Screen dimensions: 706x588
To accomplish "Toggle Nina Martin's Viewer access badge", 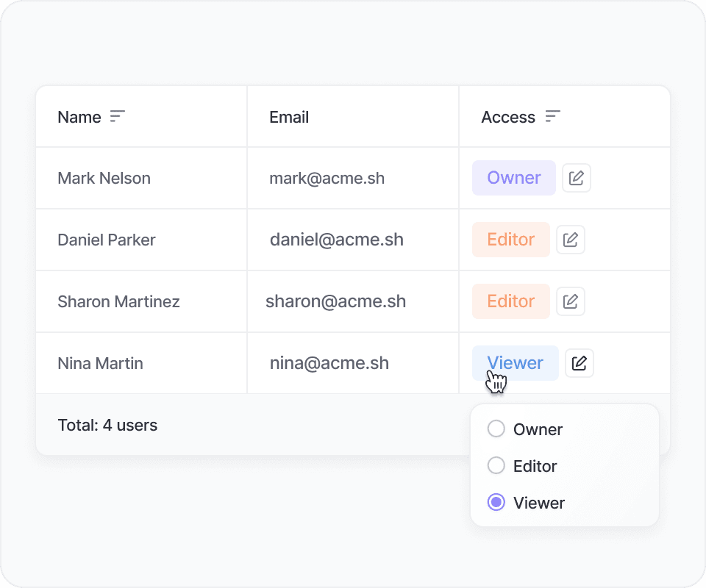I will (x=516, y=363).
